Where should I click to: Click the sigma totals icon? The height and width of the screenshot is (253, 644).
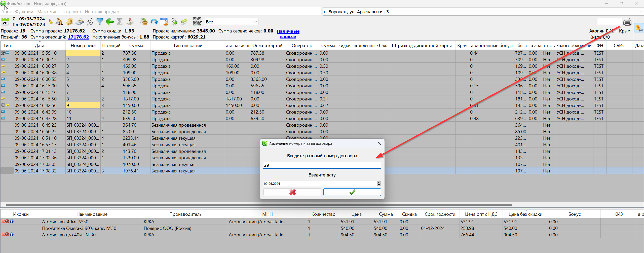120,22
